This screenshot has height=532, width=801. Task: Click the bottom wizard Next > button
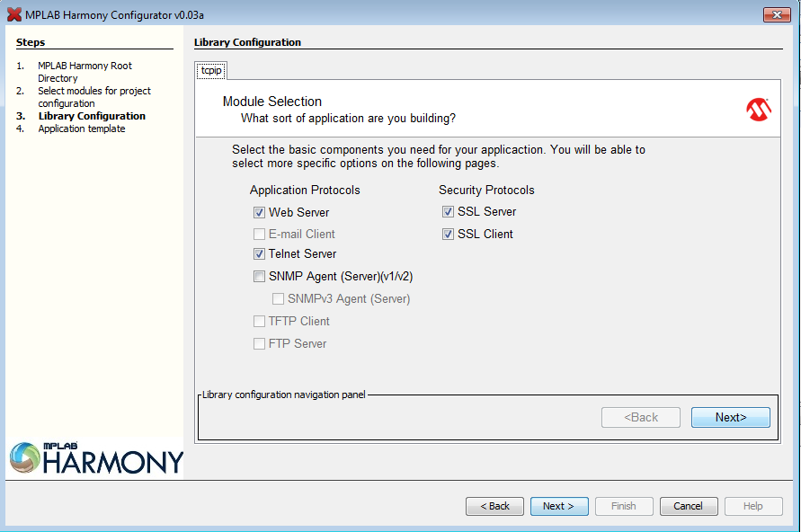point(559,506)
